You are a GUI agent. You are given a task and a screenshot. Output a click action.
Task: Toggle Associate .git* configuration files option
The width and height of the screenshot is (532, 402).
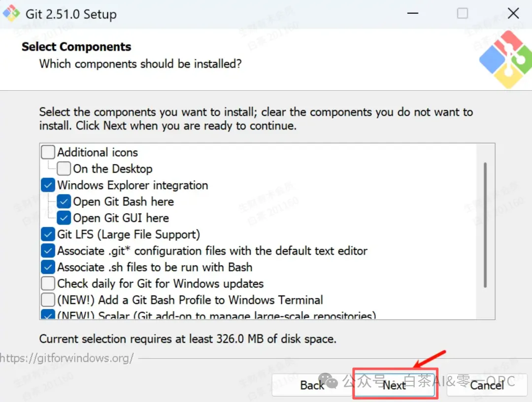[48, 250]
